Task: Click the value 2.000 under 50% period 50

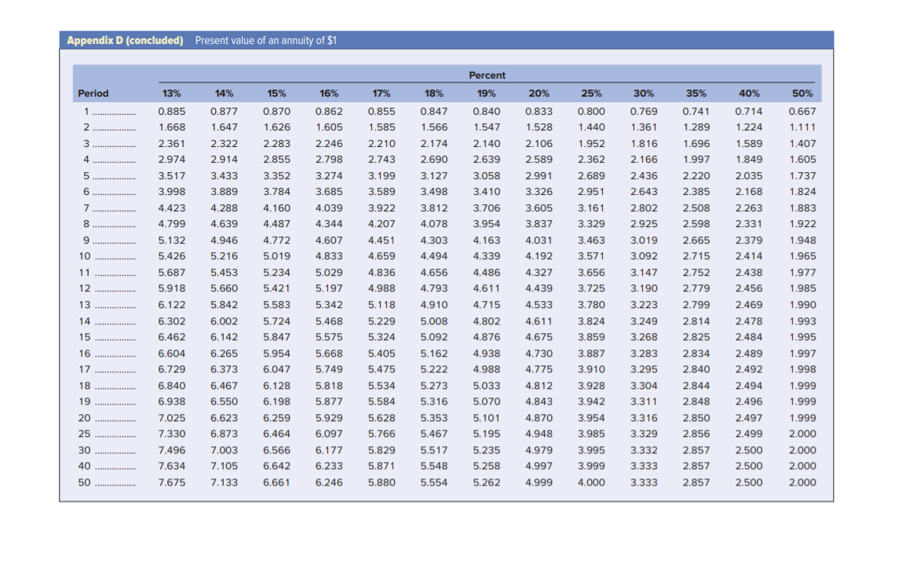Action: [x=802, y=482]
